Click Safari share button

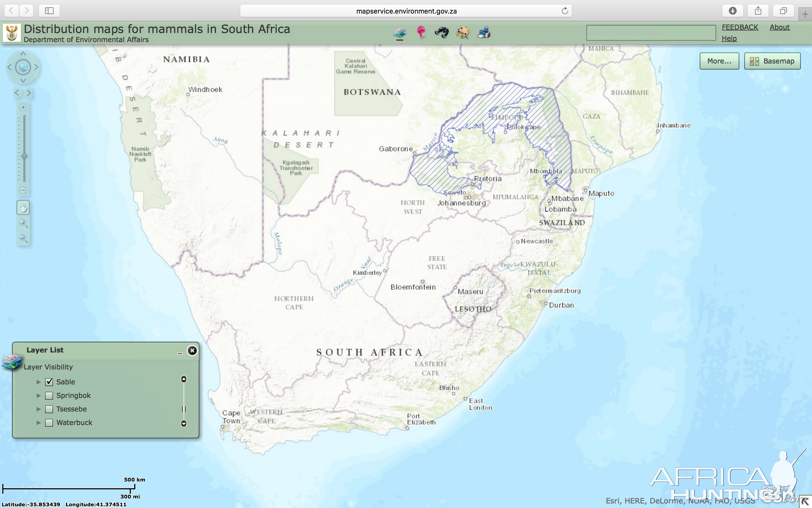758,11
